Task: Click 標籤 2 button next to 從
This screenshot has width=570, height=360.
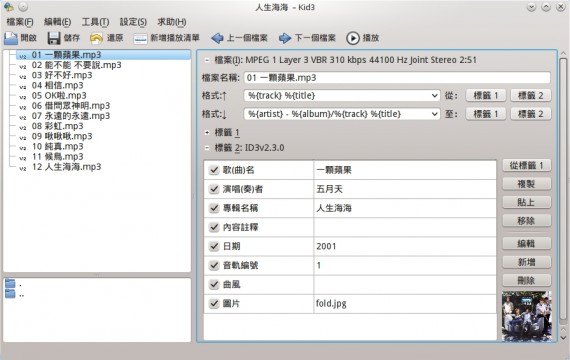Action: (x=531, y=96)
